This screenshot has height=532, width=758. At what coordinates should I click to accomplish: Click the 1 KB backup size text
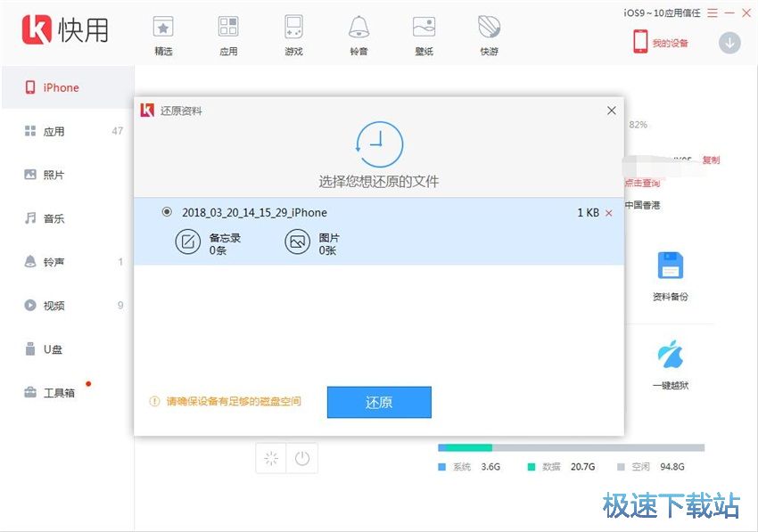click(x=589, y=213)
